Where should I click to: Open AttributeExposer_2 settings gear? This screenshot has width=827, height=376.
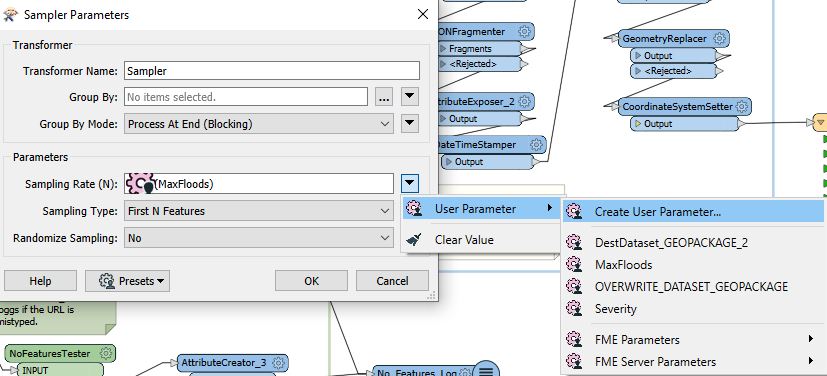(525, 101)
